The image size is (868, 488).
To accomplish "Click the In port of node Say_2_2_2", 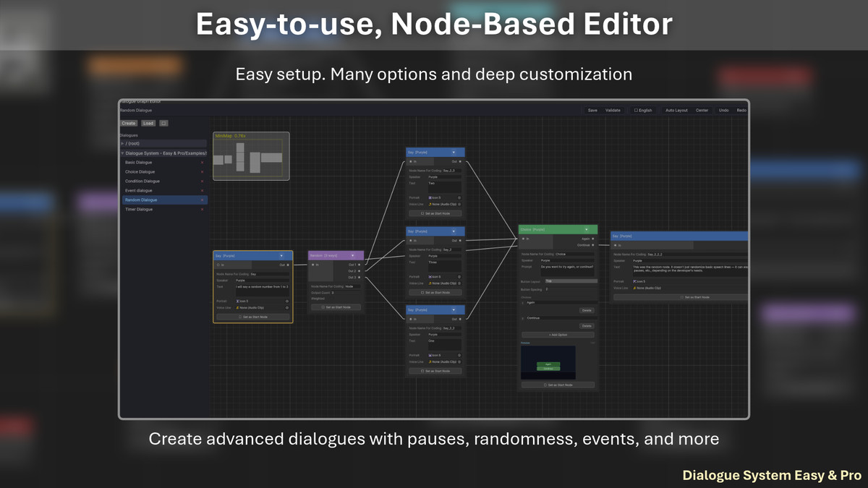I will tap(616, 246).
